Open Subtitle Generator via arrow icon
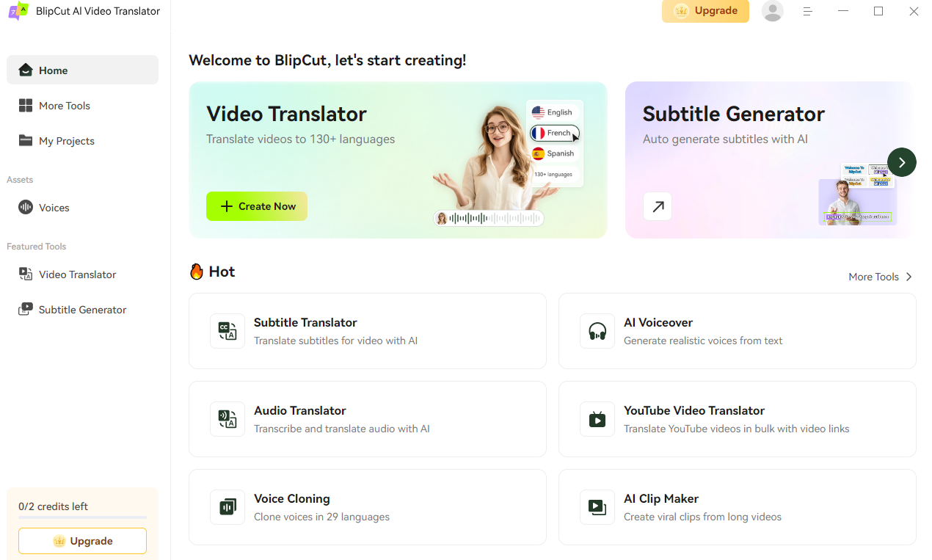This screenshot has width=932, height=560. [658, 206]
